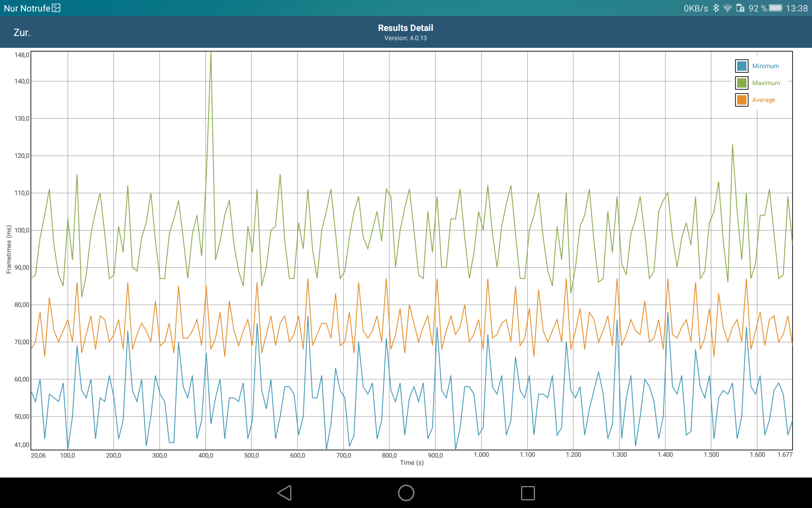Tap the Android home circle icon
Screen dimensions: 812x508
coord(406,493)
